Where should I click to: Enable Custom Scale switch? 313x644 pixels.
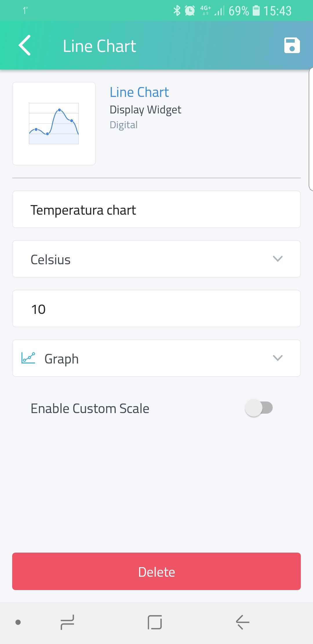coord(259,408)
